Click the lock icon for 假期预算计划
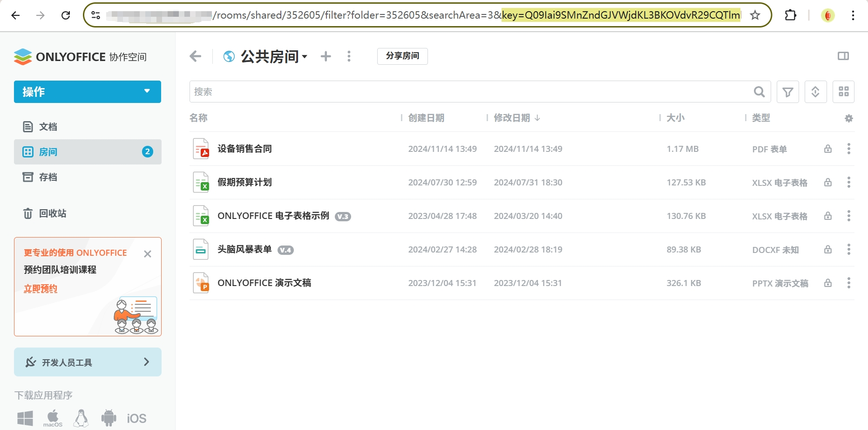 tap(828, 182)
